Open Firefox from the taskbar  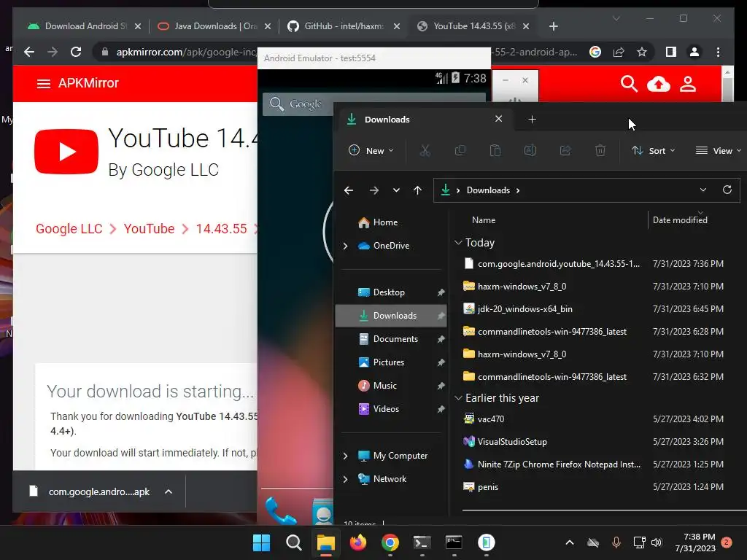(357, 542)
